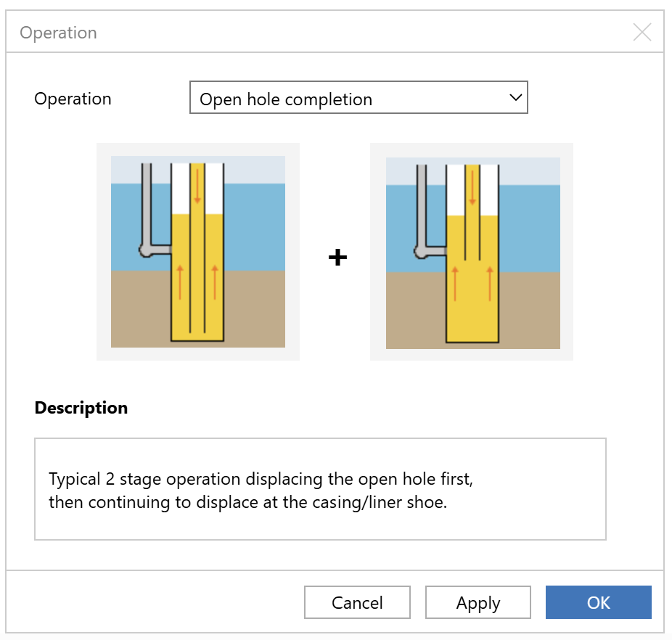Click the Cancel button

358,602
